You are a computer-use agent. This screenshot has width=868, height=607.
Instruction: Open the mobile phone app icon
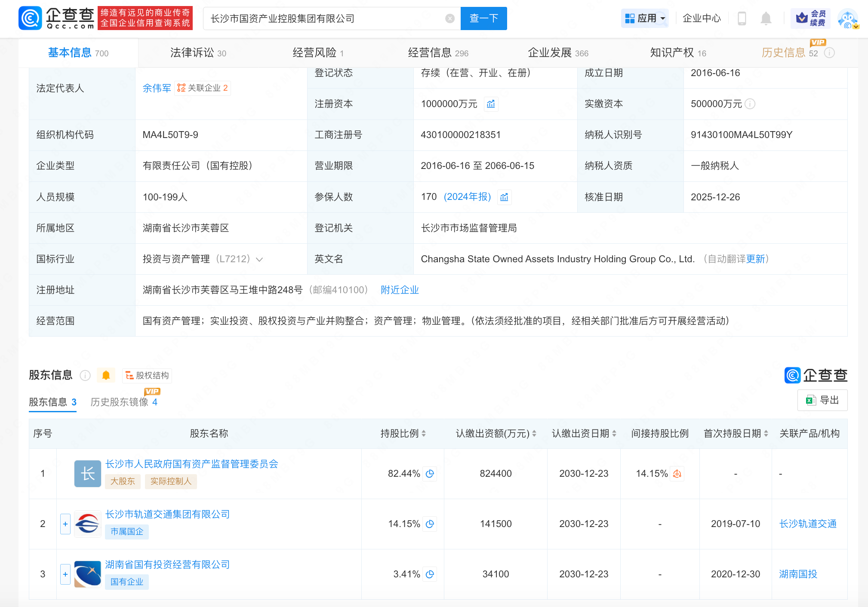[x=742, y=18]
